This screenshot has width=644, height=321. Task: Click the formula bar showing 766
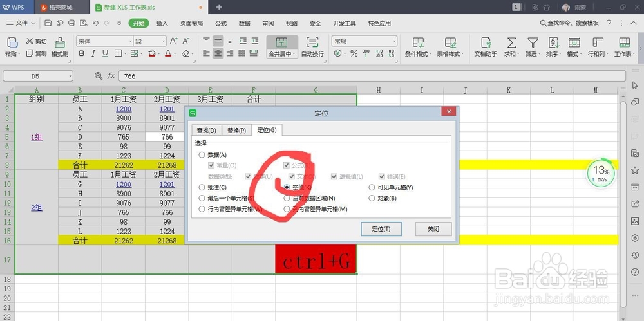372,76
